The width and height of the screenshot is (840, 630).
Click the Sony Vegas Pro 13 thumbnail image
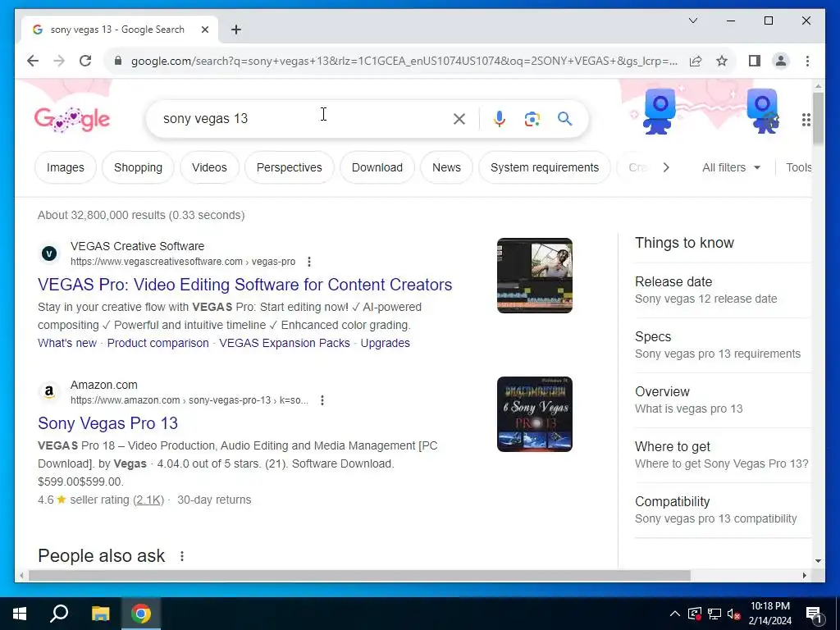(x=535, y=414)
